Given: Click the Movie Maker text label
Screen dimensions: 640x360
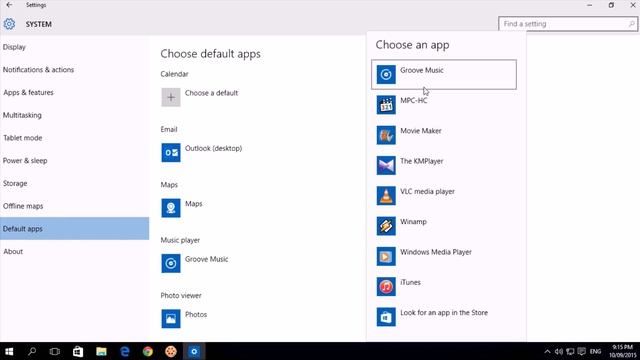Looking at the screenshot, I should point(421,131).
